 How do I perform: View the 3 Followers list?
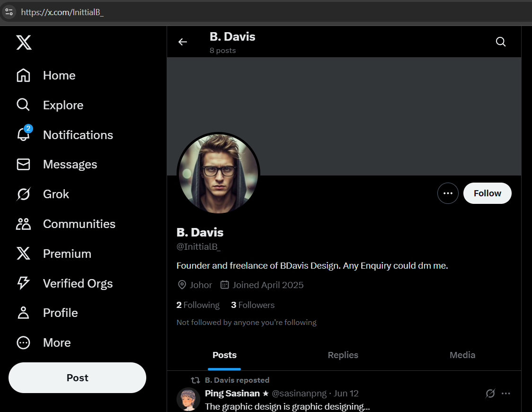(x=253, y=305)
